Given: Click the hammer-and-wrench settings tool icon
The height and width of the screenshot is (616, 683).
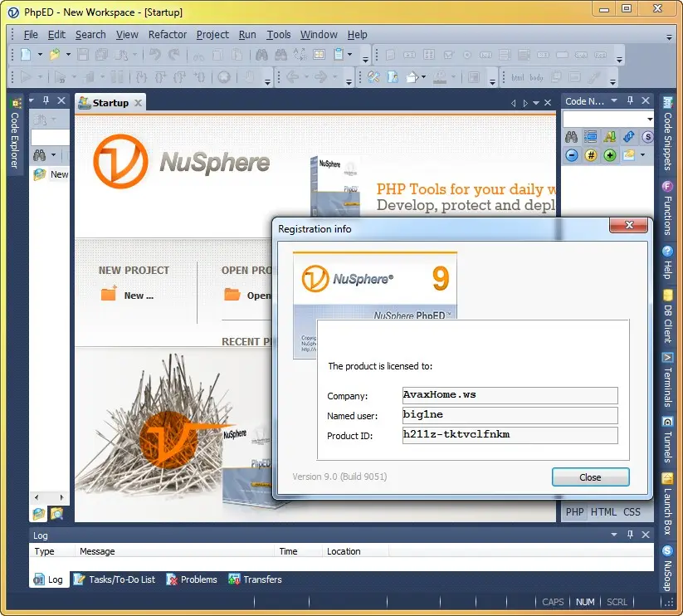Looking at the screenshot, I should (373, 77).
